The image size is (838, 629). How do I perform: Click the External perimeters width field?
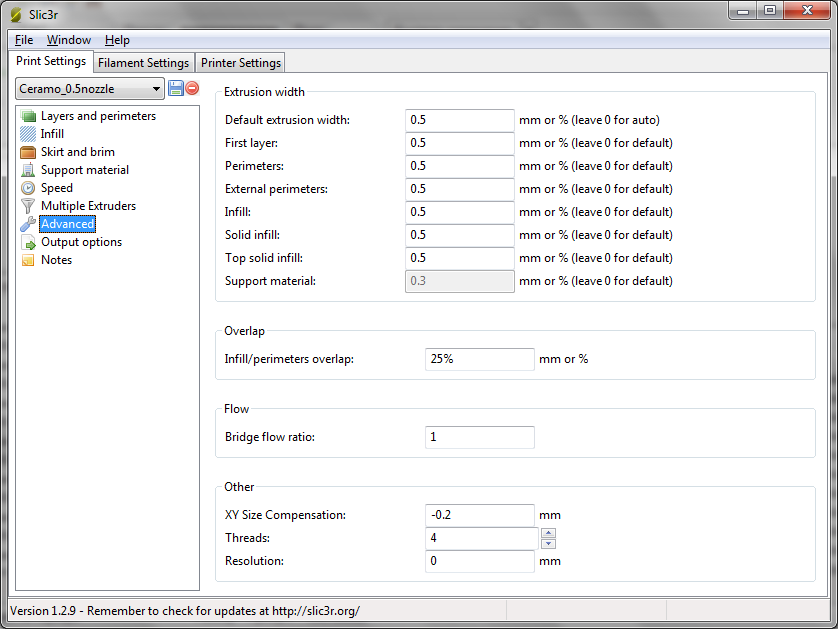click(460, 189)
